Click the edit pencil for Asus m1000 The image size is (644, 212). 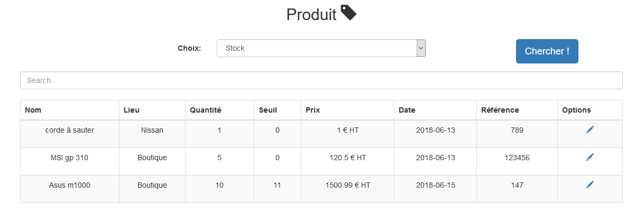click(x=590, y=185)
